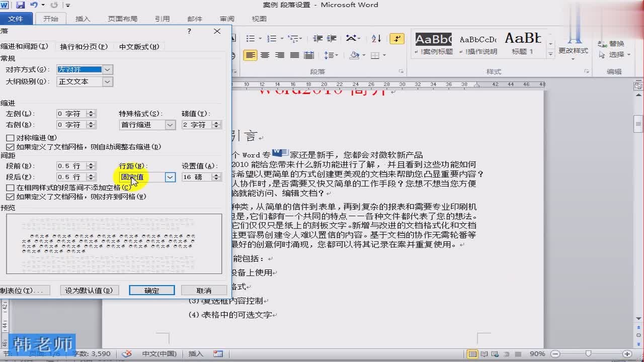This screenshot has width=644, height=362.
Task: Click the Chinese text layout icon
Action: click(x=352, y=39)
